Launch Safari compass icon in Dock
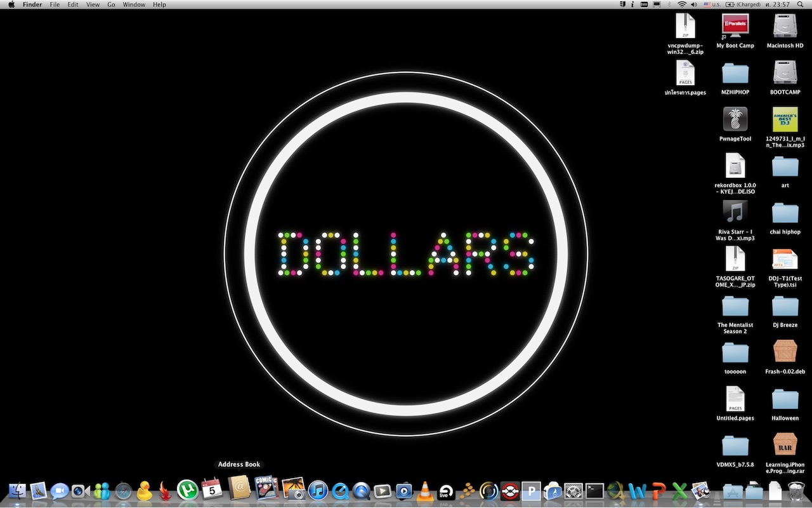 coord(123,490)
